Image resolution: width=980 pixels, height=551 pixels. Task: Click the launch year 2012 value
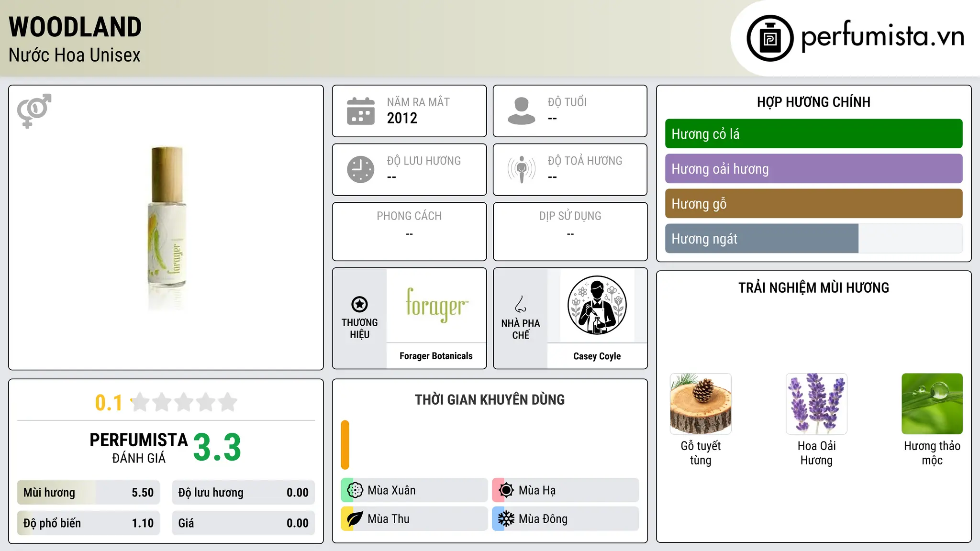coord(402,118)
